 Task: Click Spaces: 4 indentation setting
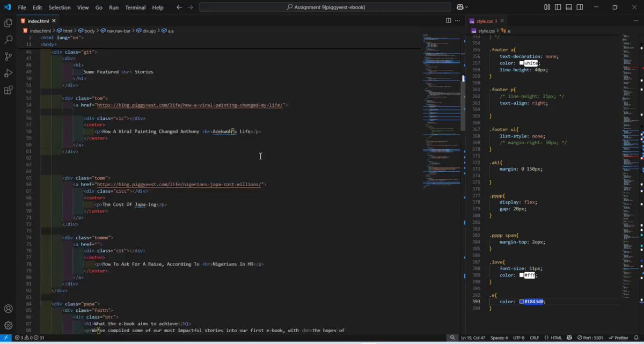pyautogui.click(x=499, y=338)
